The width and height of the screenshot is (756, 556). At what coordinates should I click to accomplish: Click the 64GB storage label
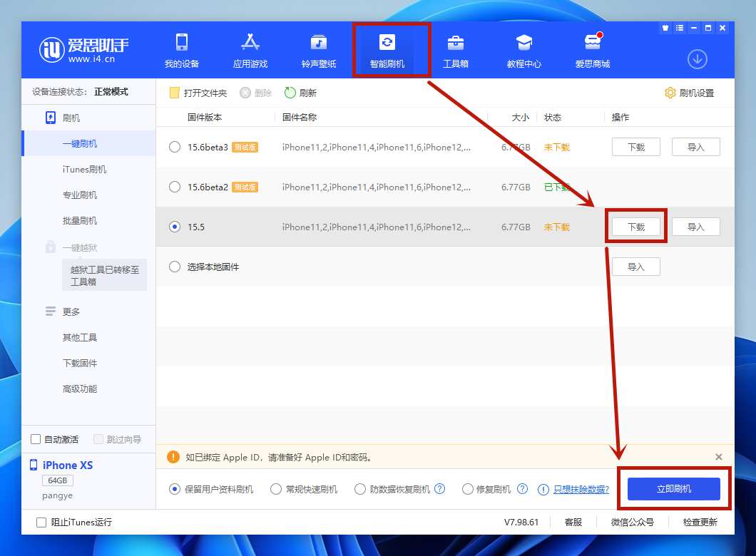click(57, 480)
